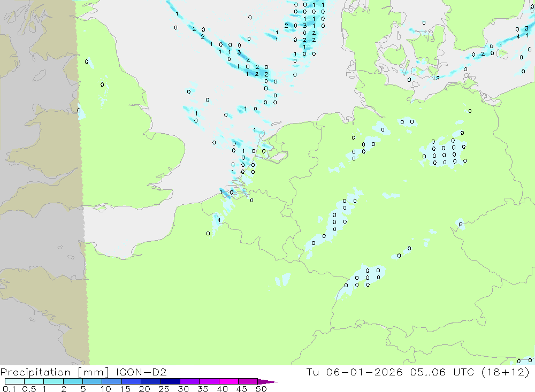Click the "ICON-D2" model name text
The height and width of the screenshot is (392, 535).
point(141,372)
